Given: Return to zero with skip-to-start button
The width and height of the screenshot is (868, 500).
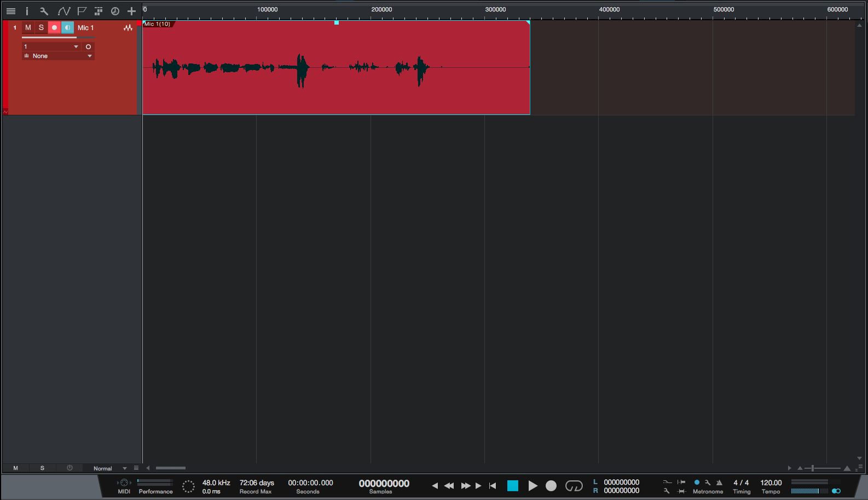Looking at the screenshot, I should coord(493,486).
